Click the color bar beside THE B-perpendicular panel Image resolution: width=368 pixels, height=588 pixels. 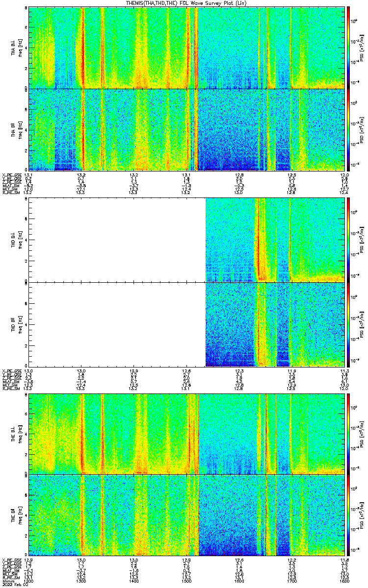pos(348,434)
